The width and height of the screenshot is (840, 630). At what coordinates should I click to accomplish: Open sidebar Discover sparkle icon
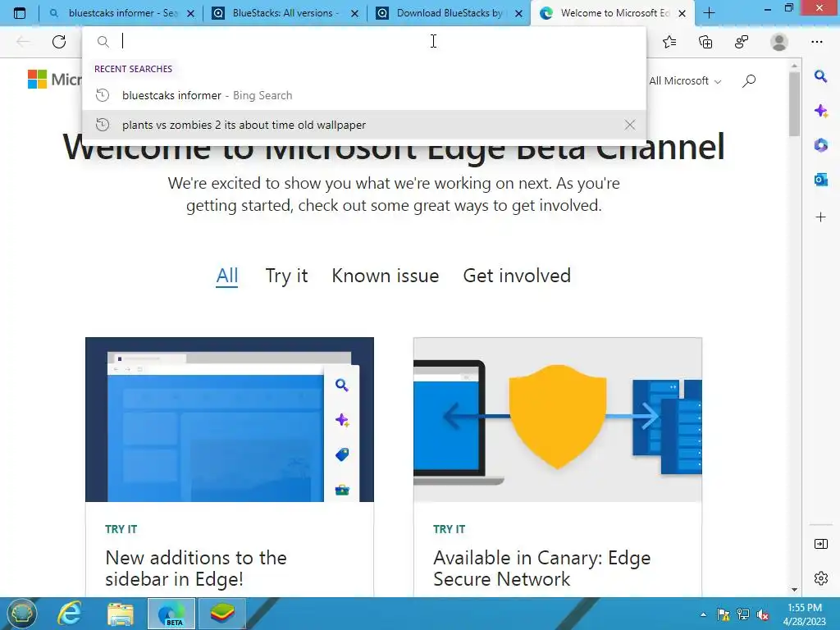(x=820, y=111)
